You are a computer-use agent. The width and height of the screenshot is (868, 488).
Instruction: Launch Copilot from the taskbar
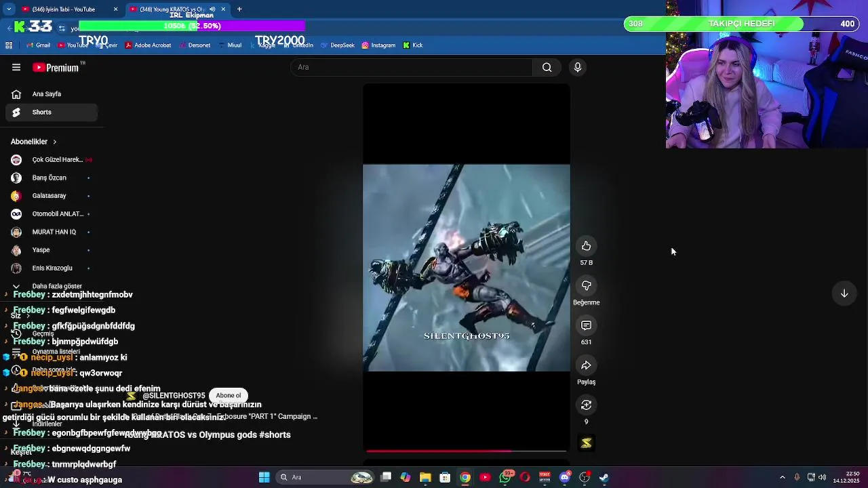(406, 477)
